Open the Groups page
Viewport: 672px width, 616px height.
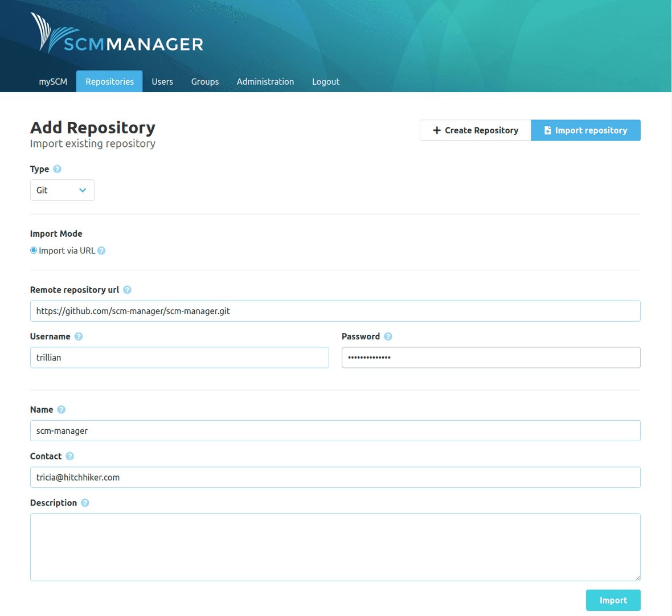click(204, 81)
